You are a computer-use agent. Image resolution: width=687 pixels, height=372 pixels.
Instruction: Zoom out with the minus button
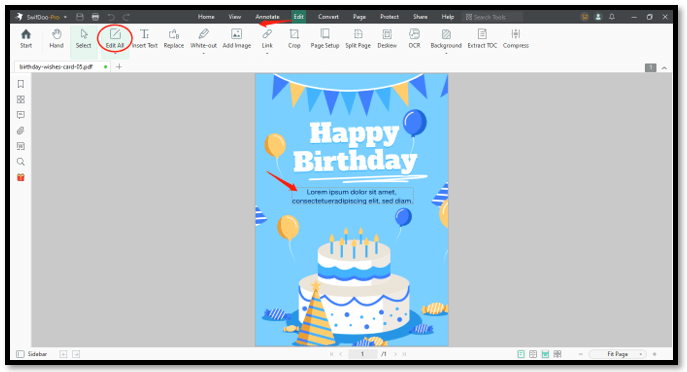pyautogui.click(x=581, y=354)
